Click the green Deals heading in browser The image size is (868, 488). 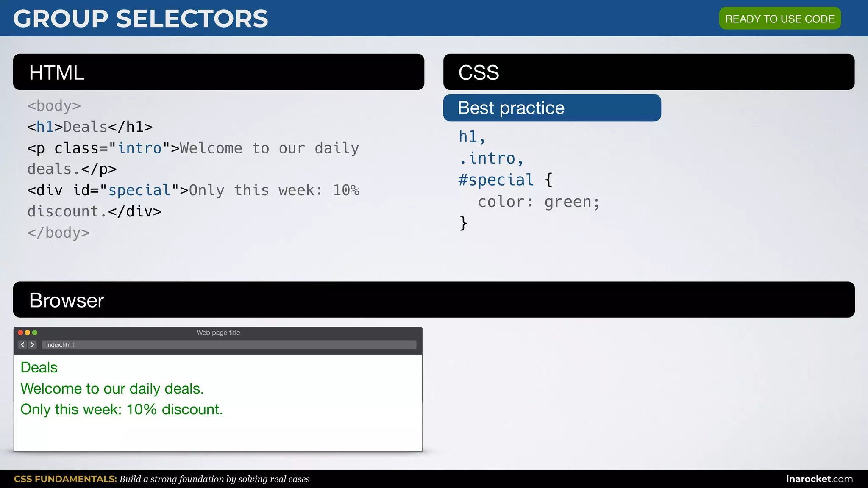[x=39, y=367]
